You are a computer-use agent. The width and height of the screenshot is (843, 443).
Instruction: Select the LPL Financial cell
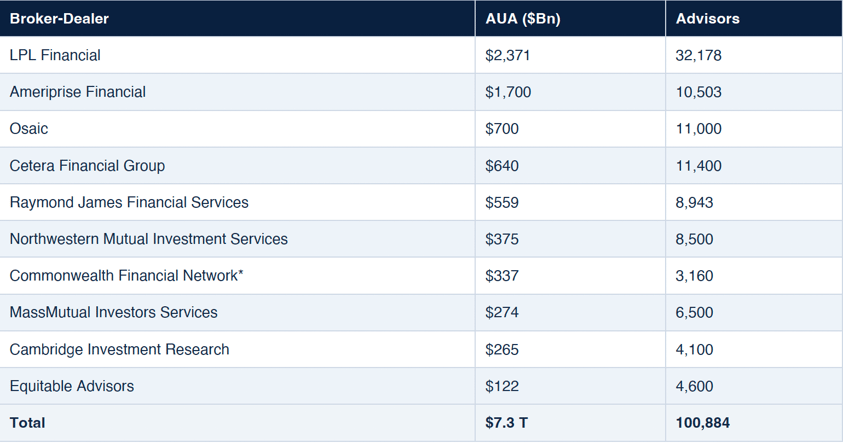(56, 55)
